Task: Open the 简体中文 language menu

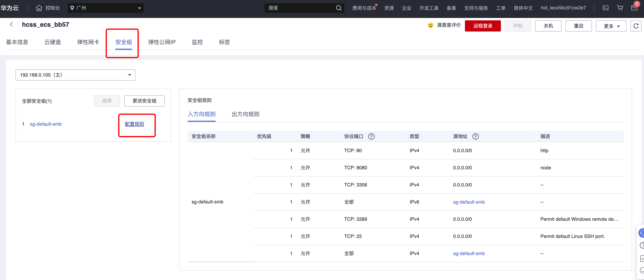Action: tap(523, 8)
